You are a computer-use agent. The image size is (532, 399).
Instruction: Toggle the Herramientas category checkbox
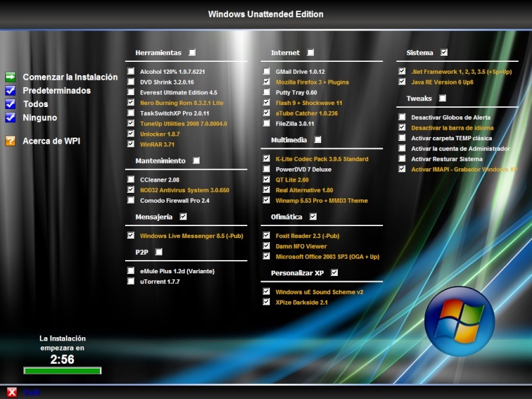[192, 53]
